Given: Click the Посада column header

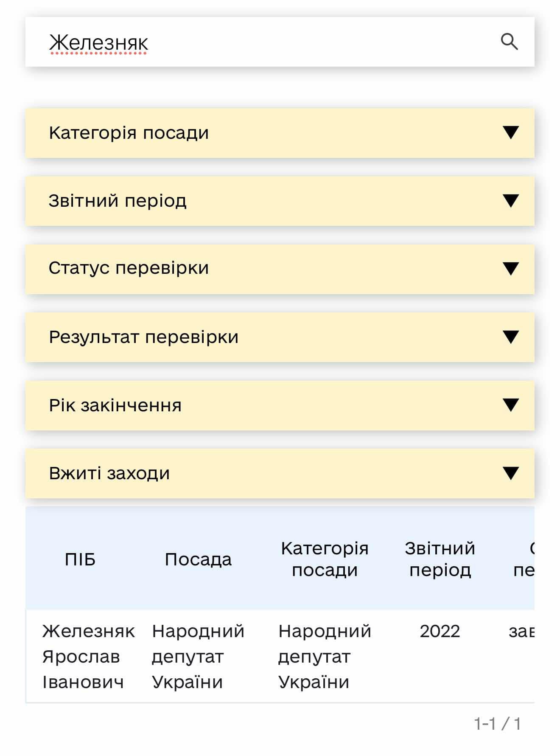Looking at the screenshot, I should tap(198, 559).
